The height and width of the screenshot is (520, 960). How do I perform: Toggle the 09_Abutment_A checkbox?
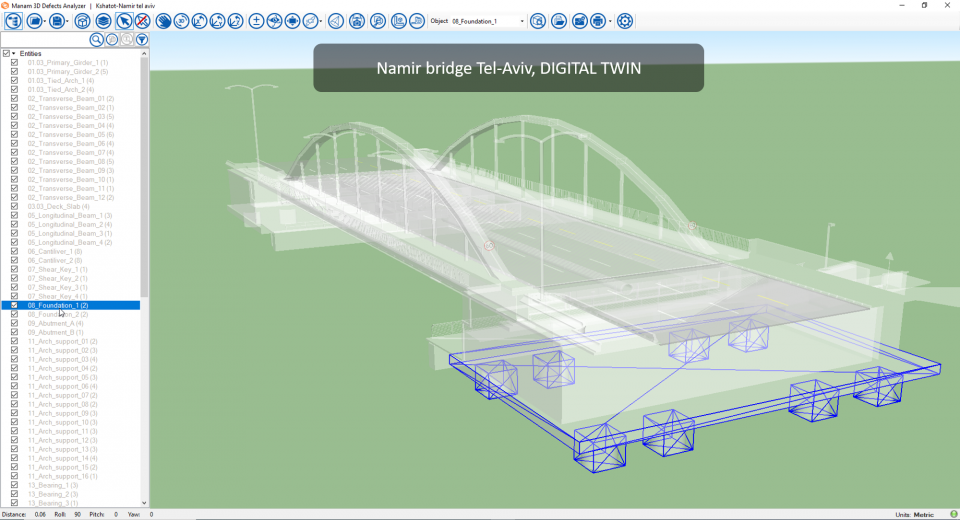[15, 323]
